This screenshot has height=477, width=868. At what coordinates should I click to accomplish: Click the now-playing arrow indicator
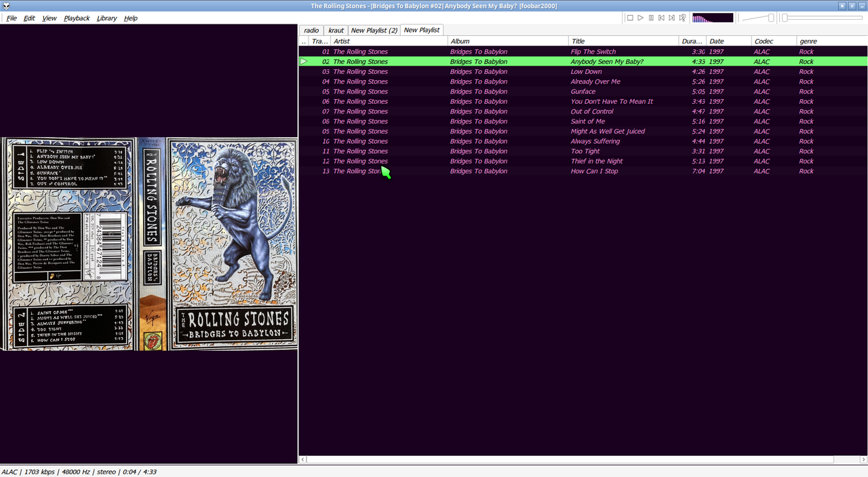pos(304,62)
